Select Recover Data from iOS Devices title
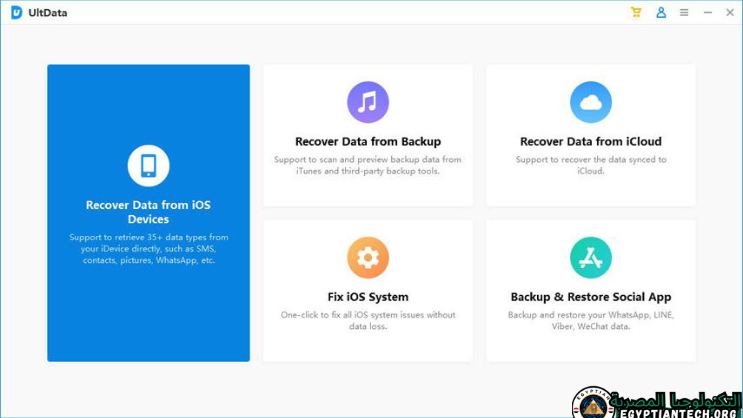This screenshot has height=418, width=743. click(148, 212)
